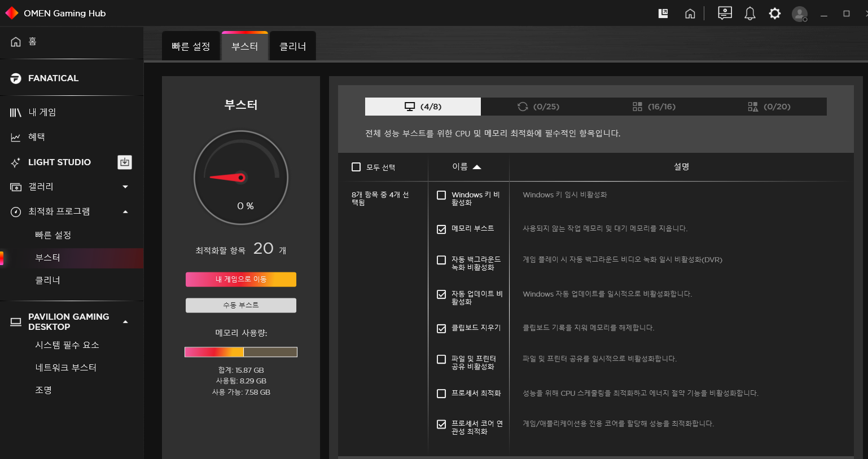Open the user account profile icon

800,13
